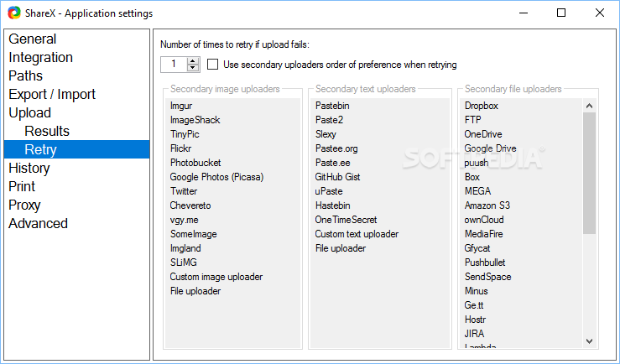620x364 pixels.
Task: Decrease the retry count with down arrow
Action: [194, 68]
